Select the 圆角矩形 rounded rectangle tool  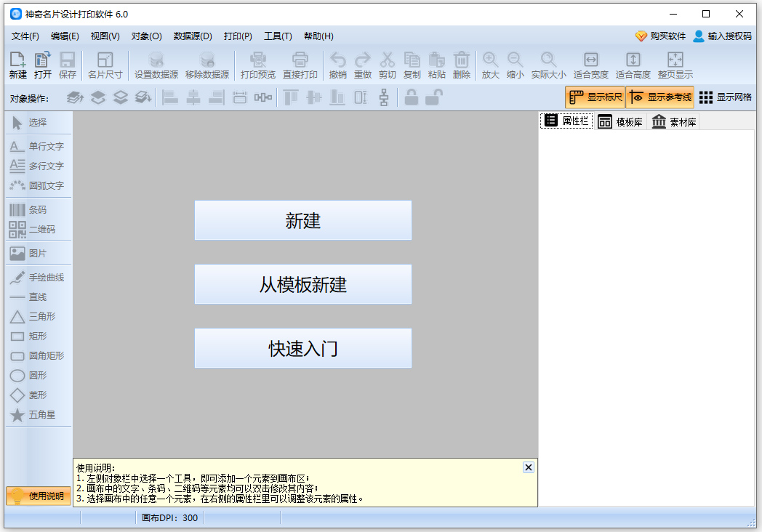point(38,355)
